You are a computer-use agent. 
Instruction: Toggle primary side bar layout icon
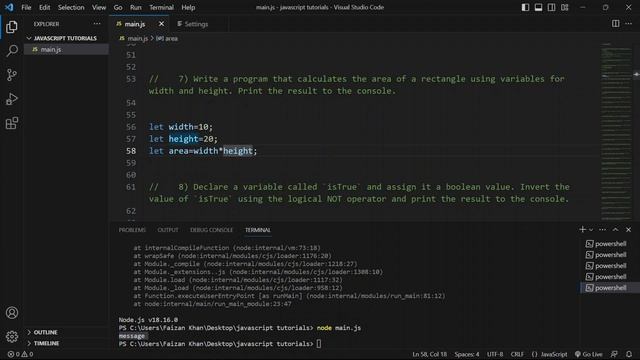[525, 7]
